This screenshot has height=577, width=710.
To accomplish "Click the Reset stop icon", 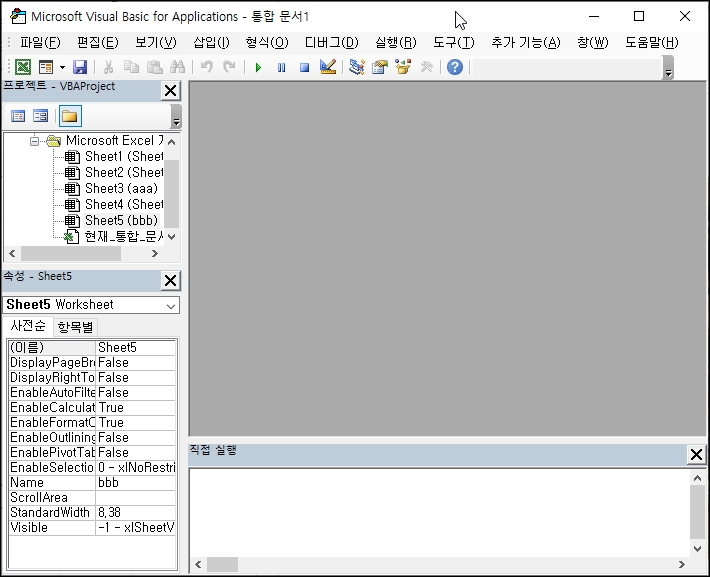I will tap(304, 67).
